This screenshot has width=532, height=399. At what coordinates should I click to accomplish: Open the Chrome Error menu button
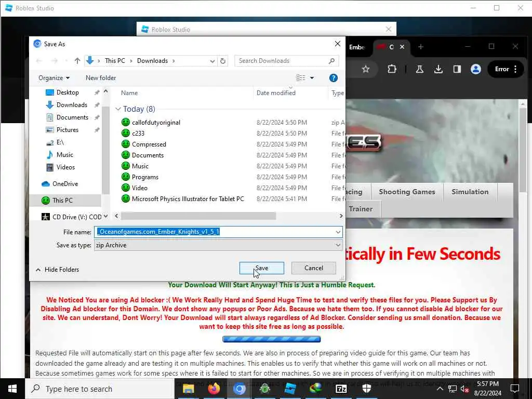[x=506, y=69]
